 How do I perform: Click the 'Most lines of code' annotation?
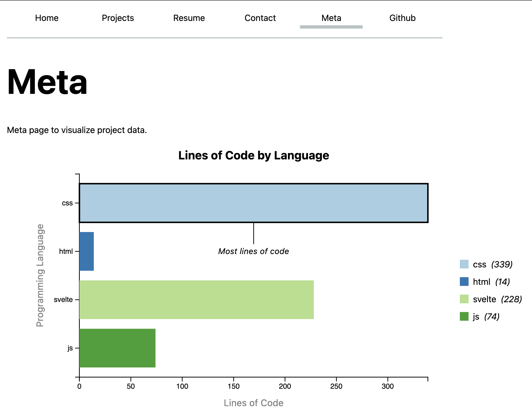click(x=253, y=251)
